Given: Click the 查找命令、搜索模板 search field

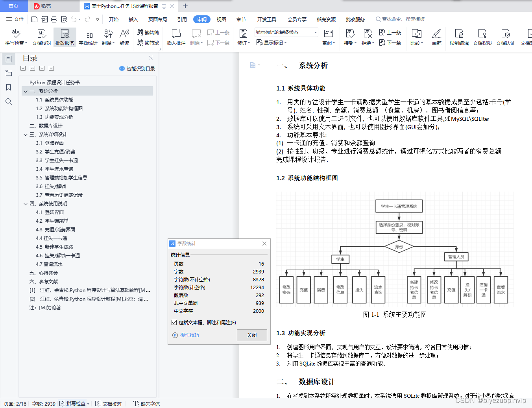Looking at the screenshot, I should 401,19.
